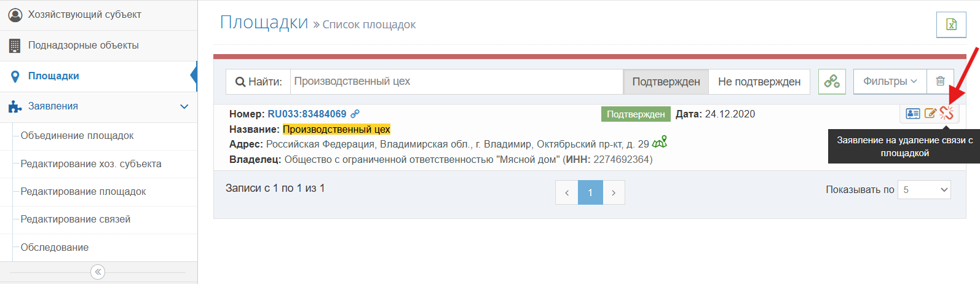Go to next page arrow in pagination
This screenshot has height=284, width=980.
614,193
